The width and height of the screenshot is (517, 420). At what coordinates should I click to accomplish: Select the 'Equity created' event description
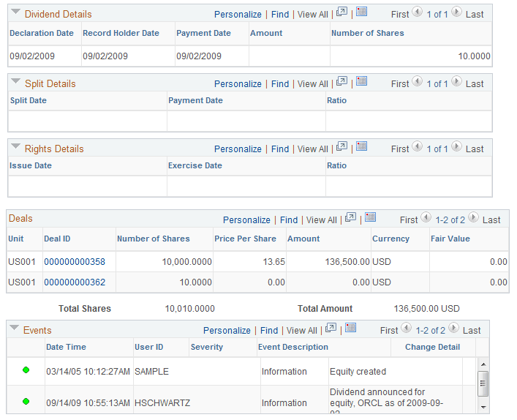point(358,372)
